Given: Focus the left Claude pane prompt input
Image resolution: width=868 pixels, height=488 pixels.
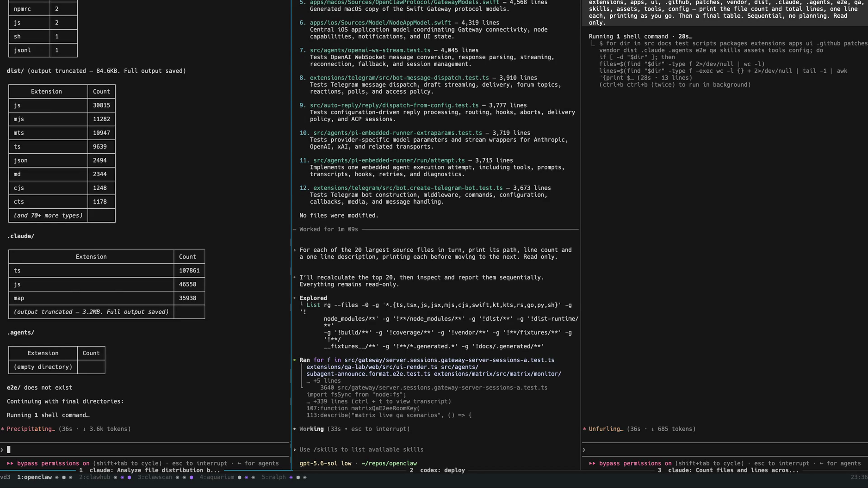Looking at the screenshot, I should (145, 450).
